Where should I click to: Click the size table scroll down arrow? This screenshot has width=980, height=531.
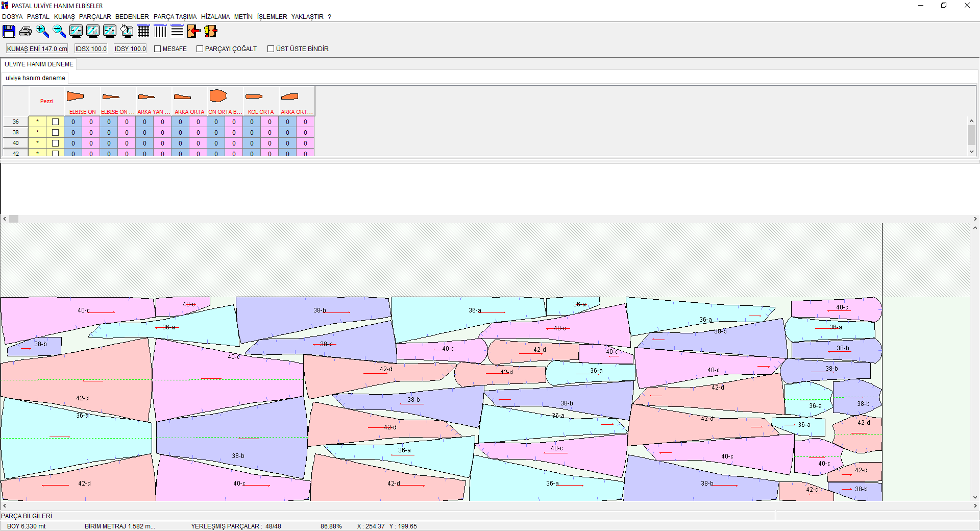(971, 152)
